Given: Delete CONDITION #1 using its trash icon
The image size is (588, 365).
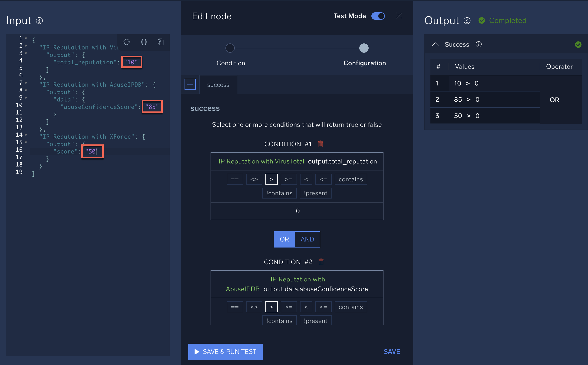Looking at the screenshot, I should pos(321,144).
